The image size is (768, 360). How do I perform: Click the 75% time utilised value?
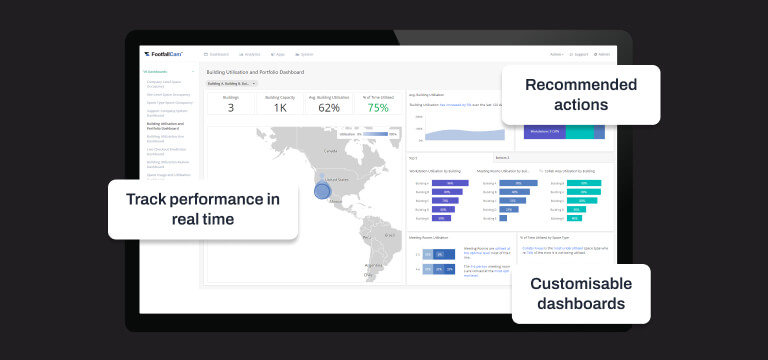coord(378,108)
